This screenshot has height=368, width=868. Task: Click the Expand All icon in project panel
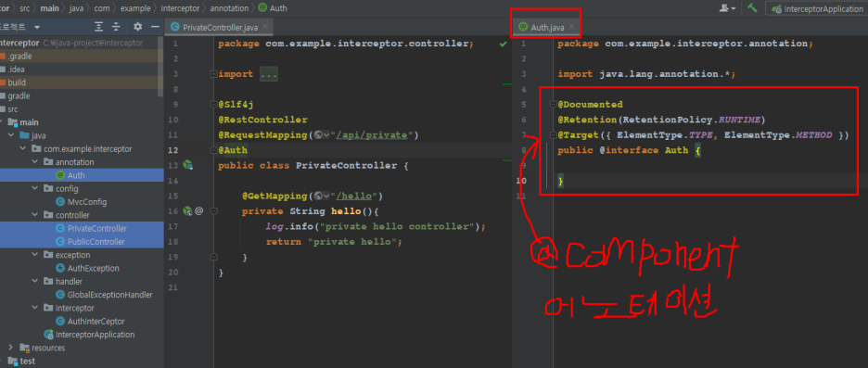[98, 27]
